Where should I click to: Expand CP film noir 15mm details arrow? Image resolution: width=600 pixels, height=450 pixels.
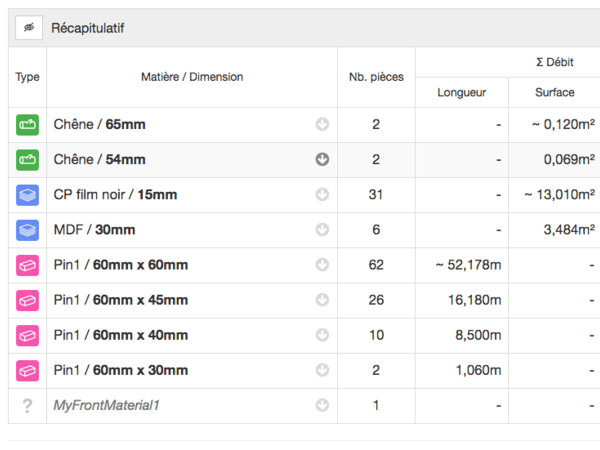(x=322, y=195)
